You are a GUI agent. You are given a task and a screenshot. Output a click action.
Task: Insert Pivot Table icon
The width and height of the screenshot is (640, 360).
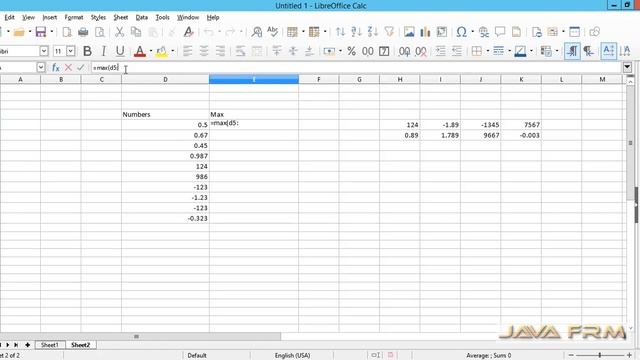[x=442, y=32]
